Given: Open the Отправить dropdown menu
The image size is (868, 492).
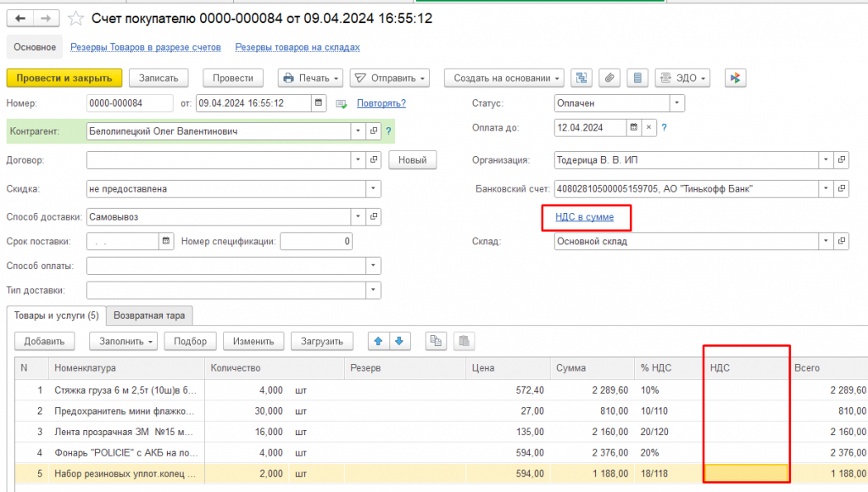Looking at the screenshot, I should pyautogui.click(x=390, y=78).
